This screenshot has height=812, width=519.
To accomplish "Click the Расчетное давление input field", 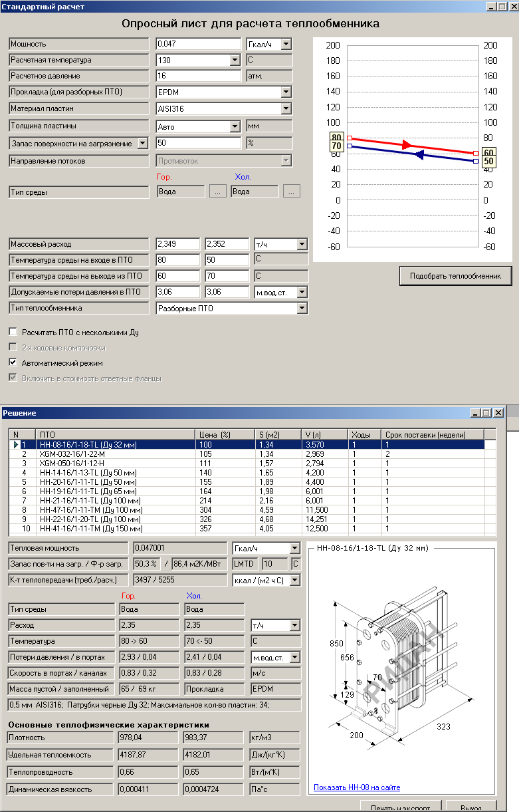I will 198,76.
